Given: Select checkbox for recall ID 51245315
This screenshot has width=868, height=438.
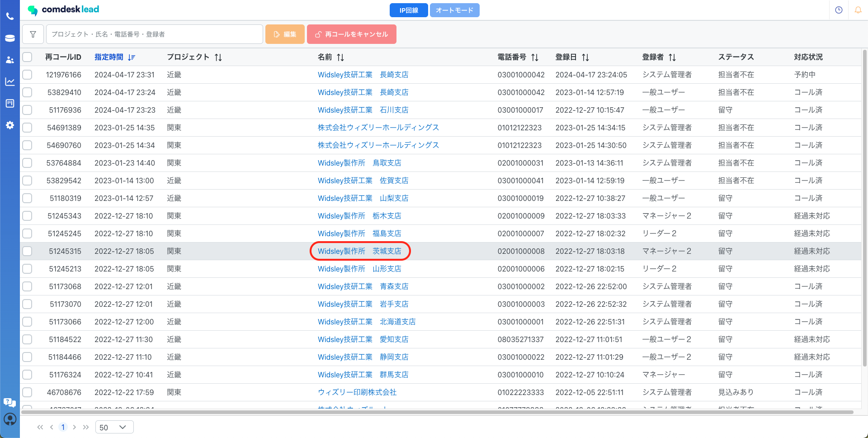Looking at the screenshot, I should (x=28, y=251).
